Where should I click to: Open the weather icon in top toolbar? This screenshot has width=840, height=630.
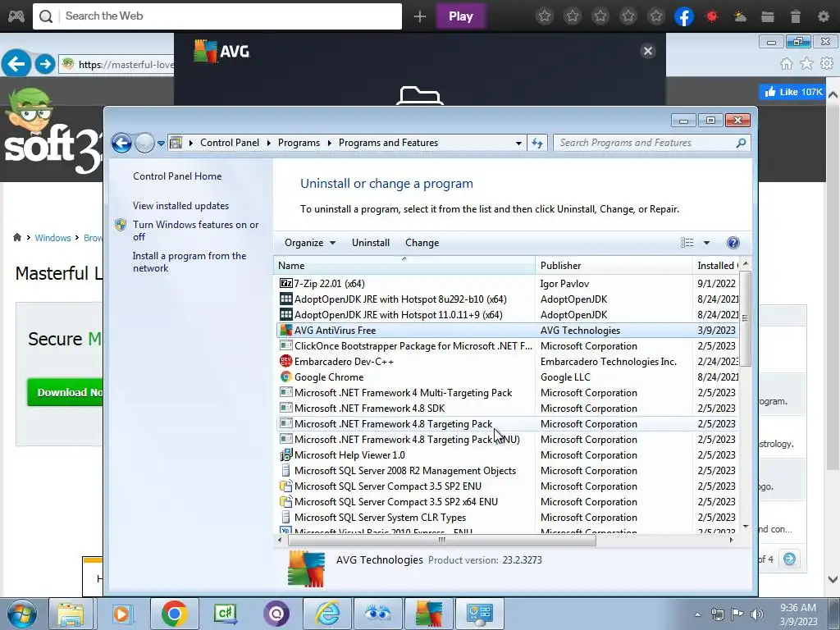[x=741, y=16]
